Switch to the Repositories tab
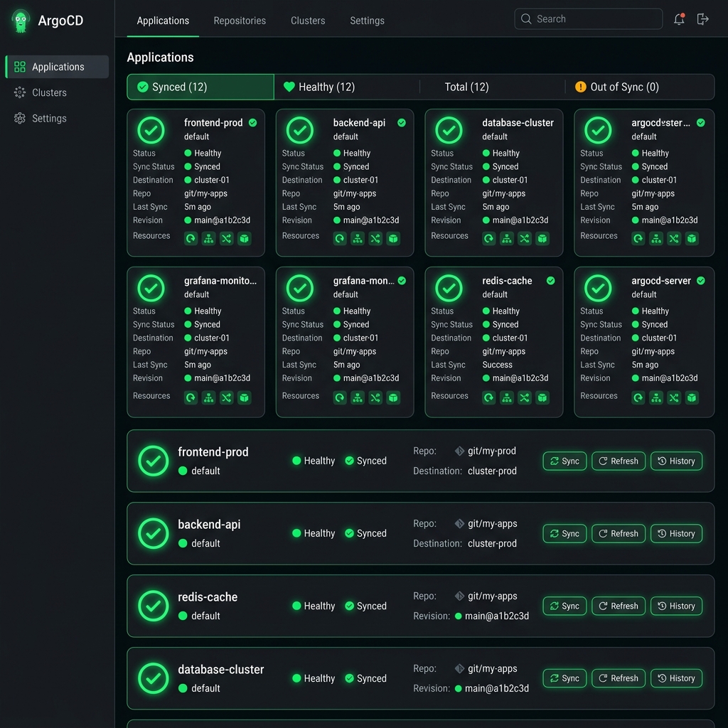This screenshot has height=728, width=728. pyautogui.click(x=240, y=21)
